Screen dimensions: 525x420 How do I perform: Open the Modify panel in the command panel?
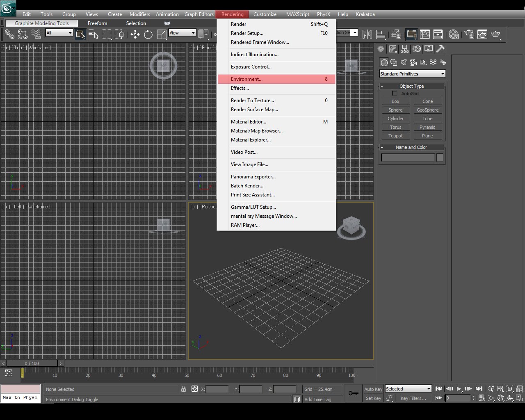point(392,49)
